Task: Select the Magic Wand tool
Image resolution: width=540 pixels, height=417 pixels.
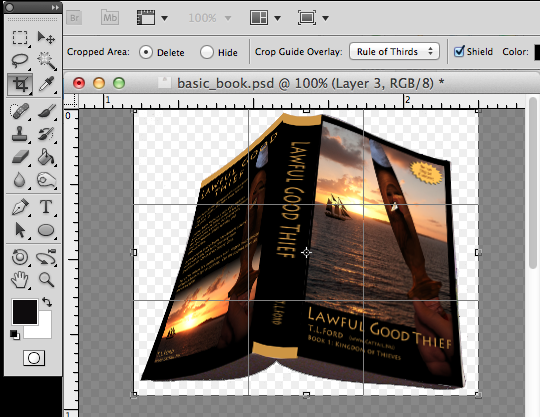Action: [46, 61]
